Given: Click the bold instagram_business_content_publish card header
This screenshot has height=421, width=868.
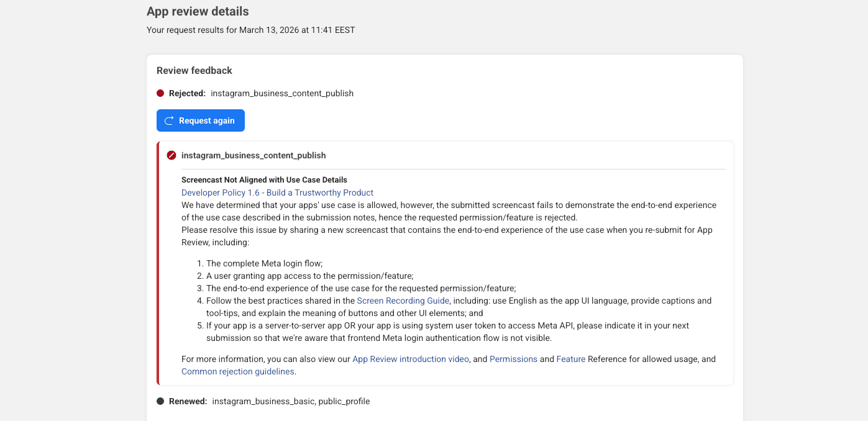Looking at the screenshot, I should coord(254,155).
